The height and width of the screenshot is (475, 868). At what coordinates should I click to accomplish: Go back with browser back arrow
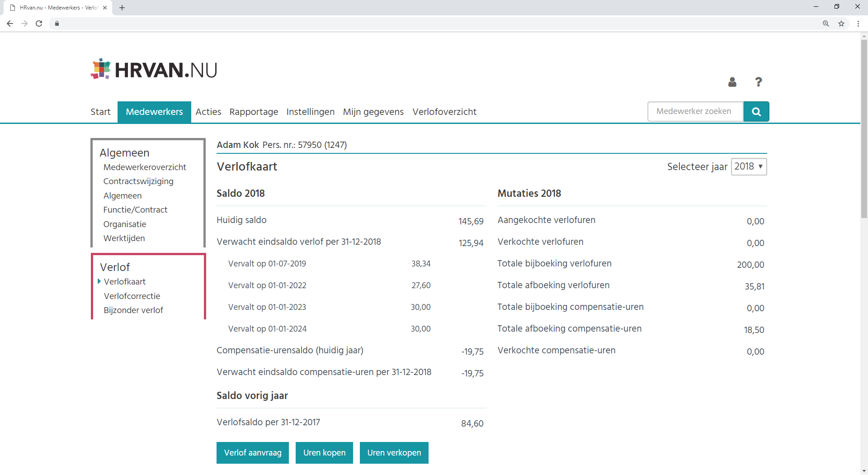10,24
